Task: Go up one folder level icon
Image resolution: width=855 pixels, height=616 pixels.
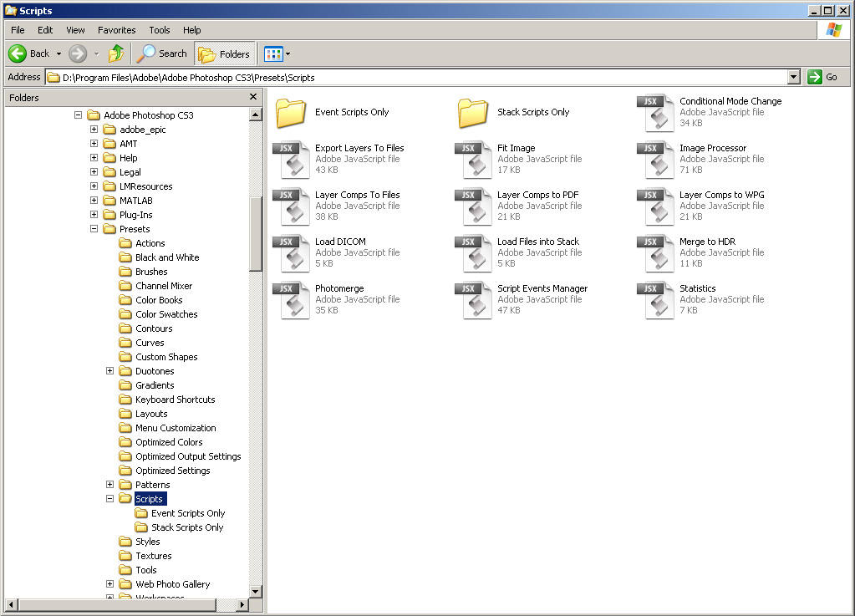Action: click(115, 53)
